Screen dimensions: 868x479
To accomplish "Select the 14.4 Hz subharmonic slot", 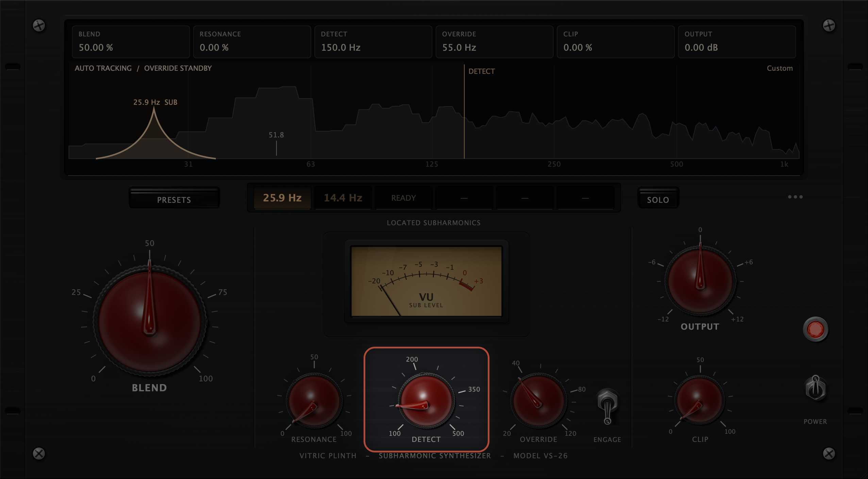I will [x=343, y=198].
